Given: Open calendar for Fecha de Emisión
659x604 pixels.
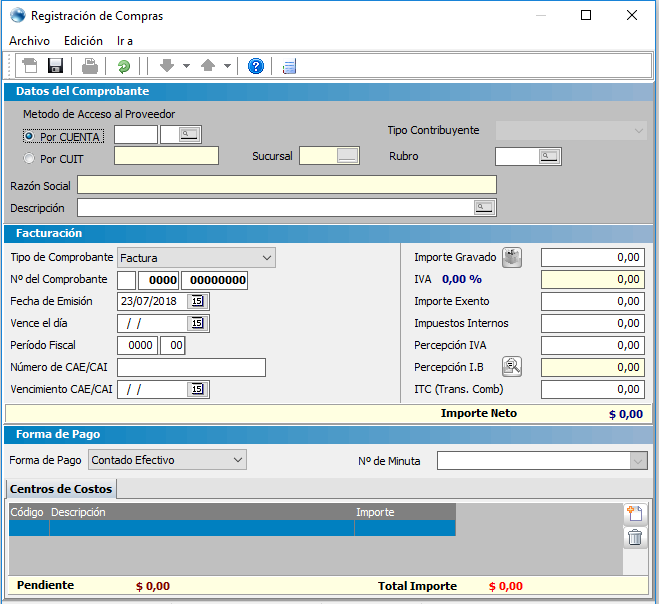Looking at the screenshot, I should [197, 301].
